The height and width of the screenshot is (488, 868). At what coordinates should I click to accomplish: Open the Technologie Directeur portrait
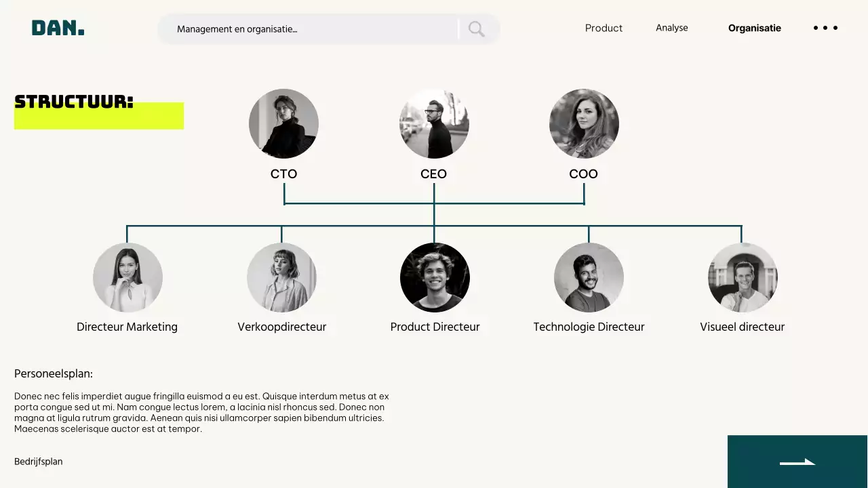tap(589, 277)
